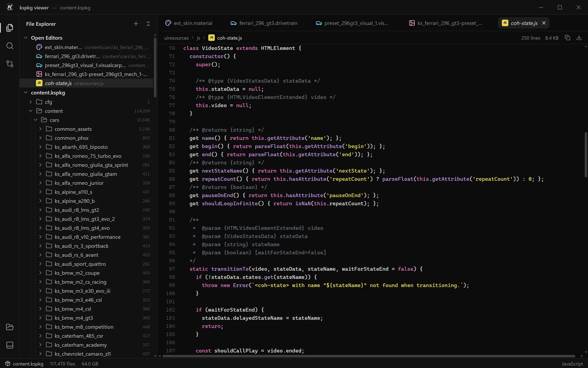Click image icon of ks_ferrari_296_gt3-preset tab
The image size is (588, 368).
tap(412, 23)
